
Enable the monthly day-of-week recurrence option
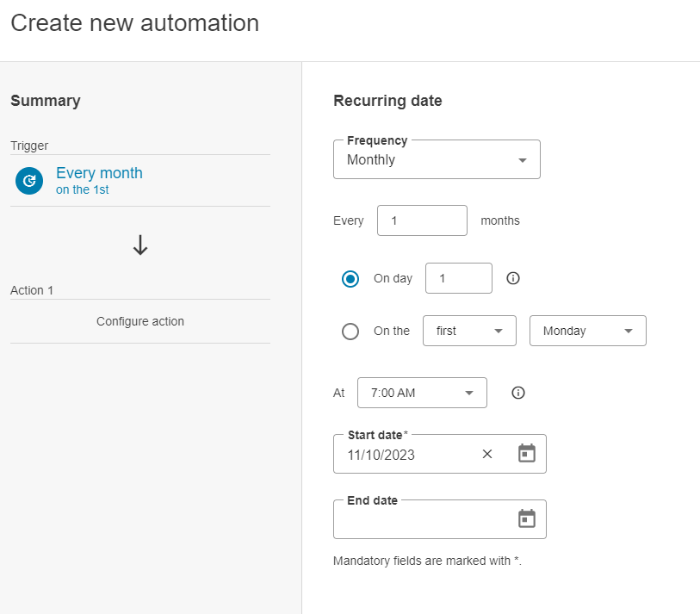coord(350,331)
